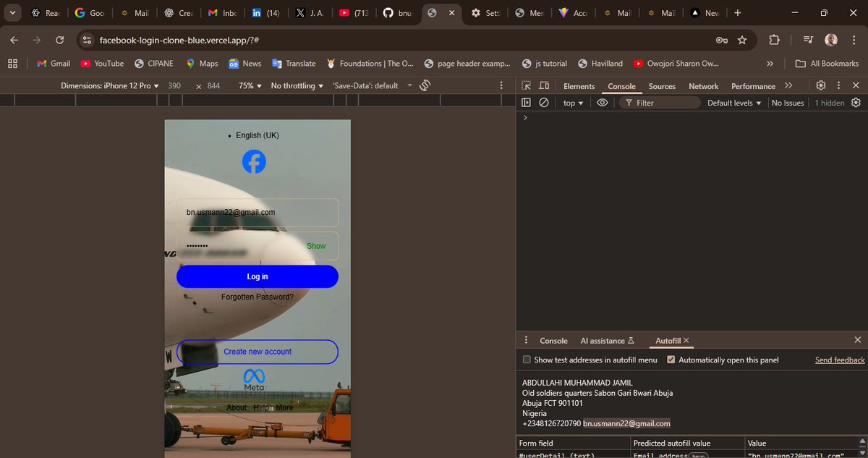Open DevTools settings gear icon
Screen dimensions: 868x458
click(x=821, y=85)
